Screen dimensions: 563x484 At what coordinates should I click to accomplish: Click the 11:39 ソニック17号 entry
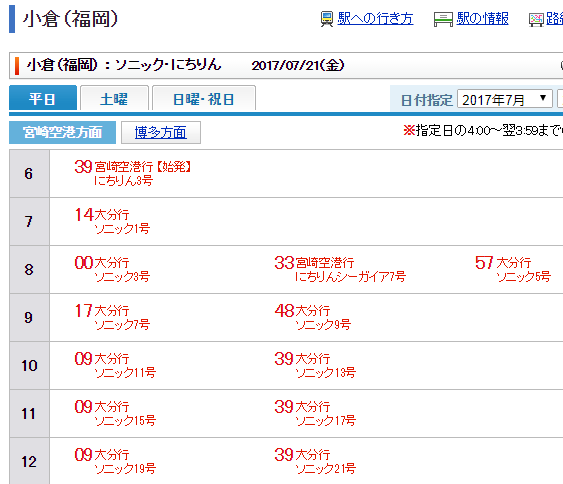[x=315, y=413]
